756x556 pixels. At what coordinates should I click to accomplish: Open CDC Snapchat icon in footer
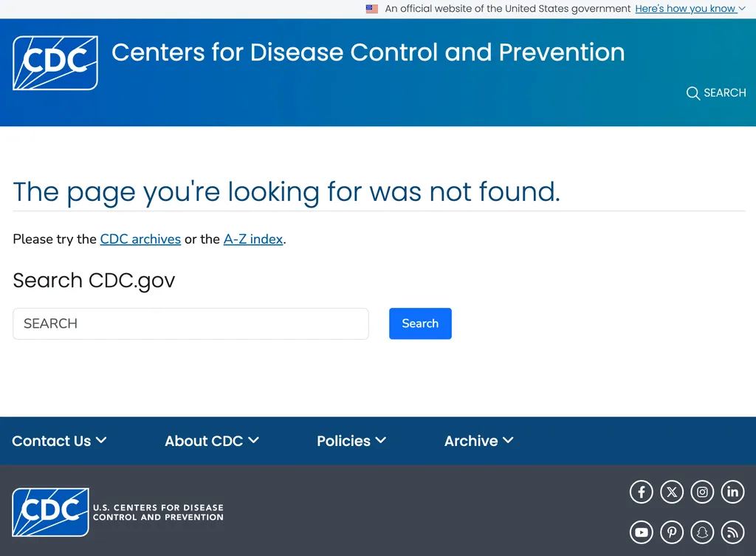(702, 532)
